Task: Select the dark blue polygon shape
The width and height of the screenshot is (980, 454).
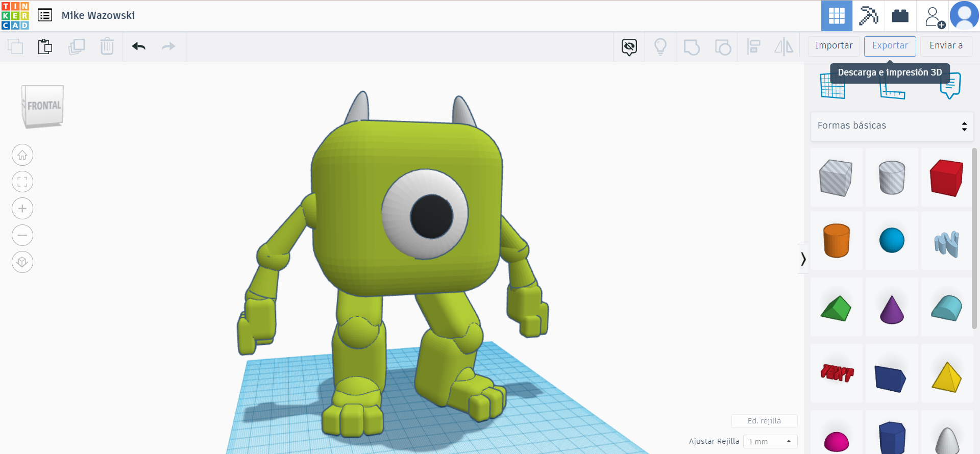Action: 892,438
